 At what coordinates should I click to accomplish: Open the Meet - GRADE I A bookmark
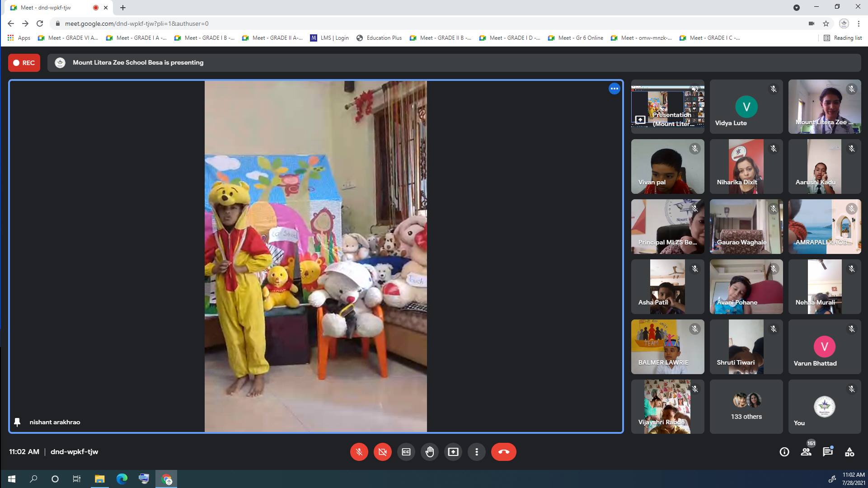136,38
